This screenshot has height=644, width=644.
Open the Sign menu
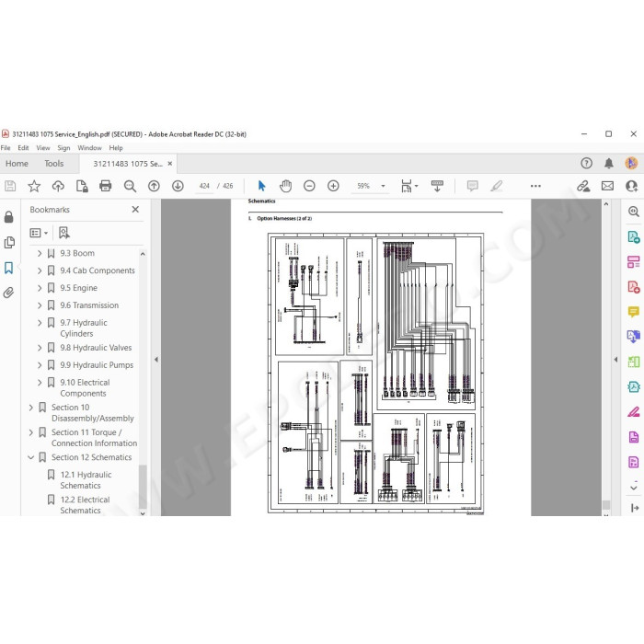tap(63, 148)
